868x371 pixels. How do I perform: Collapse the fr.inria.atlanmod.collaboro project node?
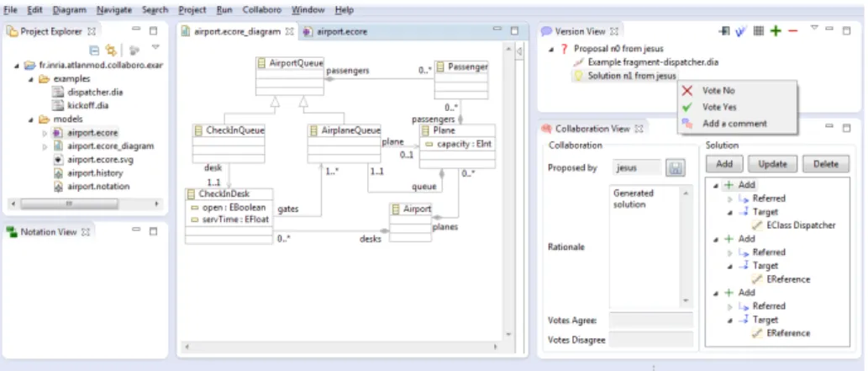pos(17,66)
